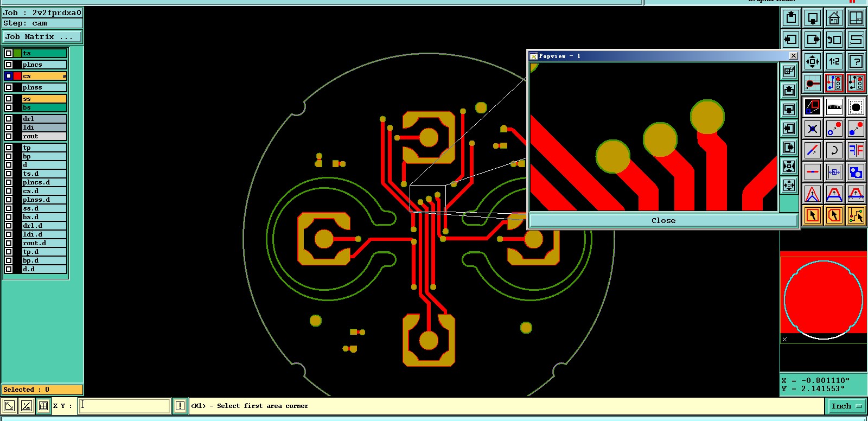Click the question mark query icon
The height and width of the screenshot is (421, 868).
[856, 61]
